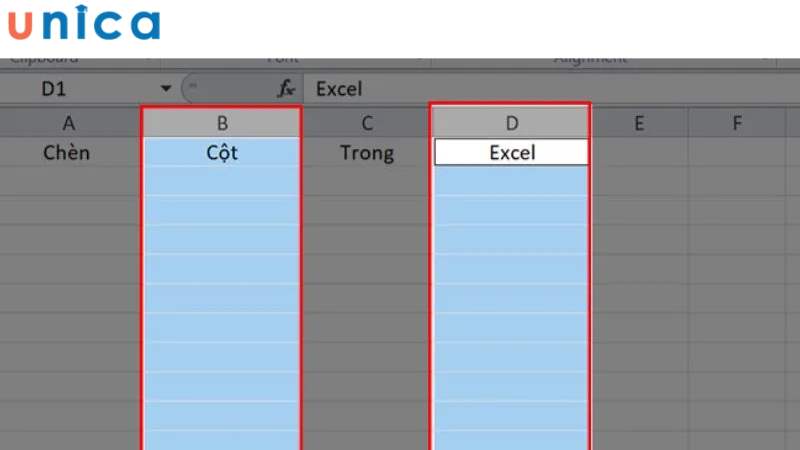
Task: Select the empty cell directly below Chèn
Action: pyautogui.click(x=69, y=181)
